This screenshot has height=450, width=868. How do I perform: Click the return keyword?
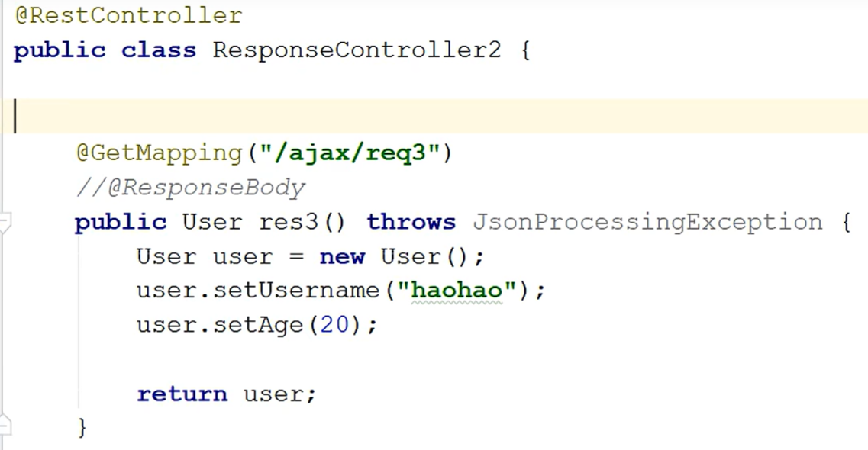click(182, 394)
